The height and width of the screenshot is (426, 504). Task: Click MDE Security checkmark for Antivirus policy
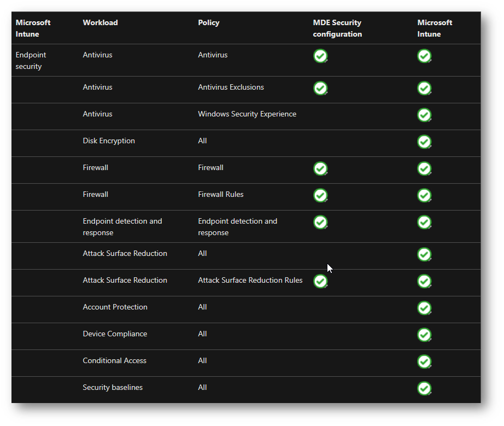pyautogui.click(x=320, y=56)
